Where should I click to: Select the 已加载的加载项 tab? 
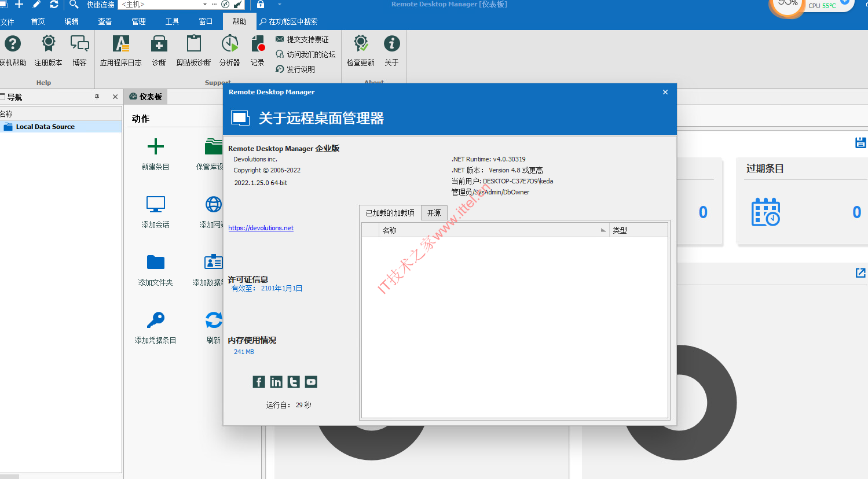(x=390, y=213)
